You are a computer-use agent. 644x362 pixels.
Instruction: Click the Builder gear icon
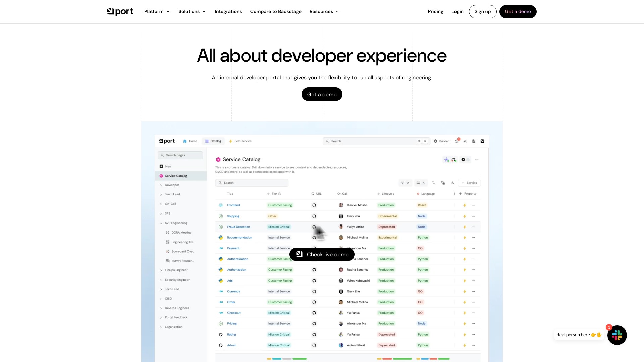pos(435,141)
